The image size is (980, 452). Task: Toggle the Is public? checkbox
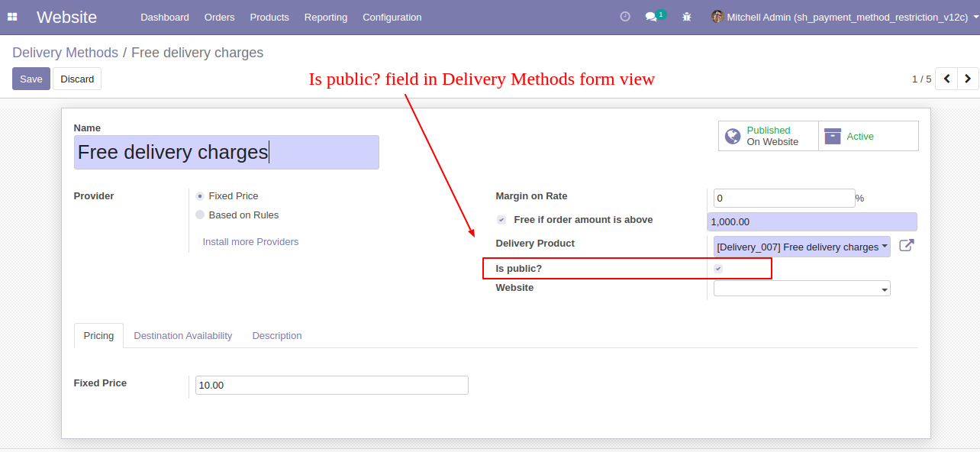coord(718,269)
